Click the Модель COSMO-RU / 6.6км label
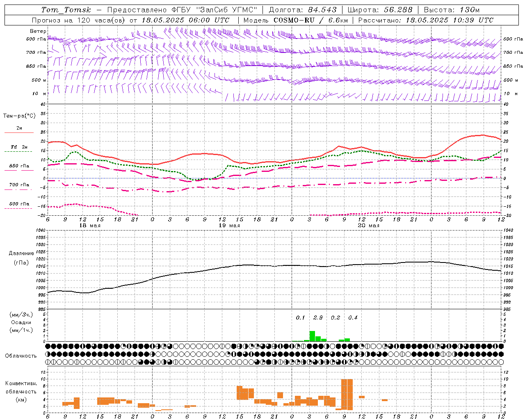Screen dimensions: 525x420 (x=296, y=20)
